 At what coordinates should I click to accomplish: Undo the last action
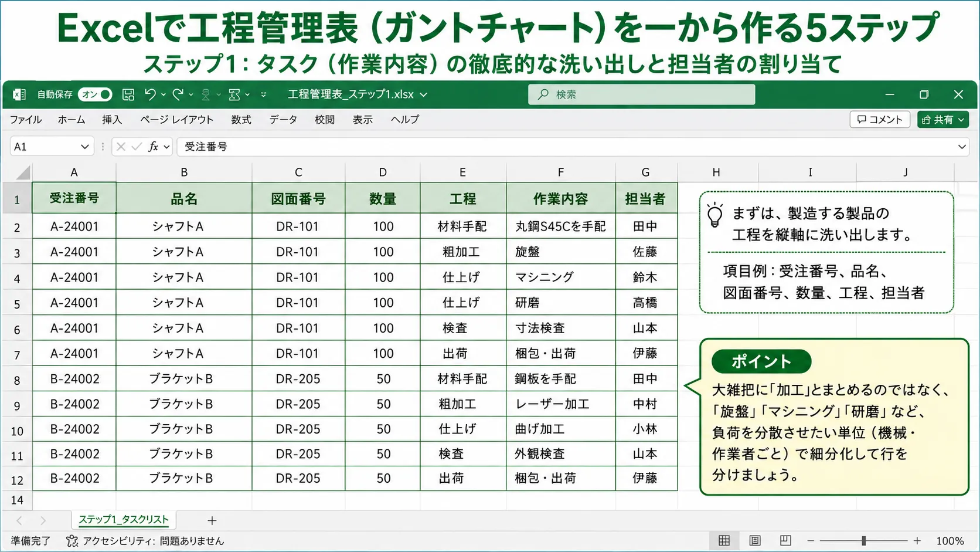coord(150,94)
